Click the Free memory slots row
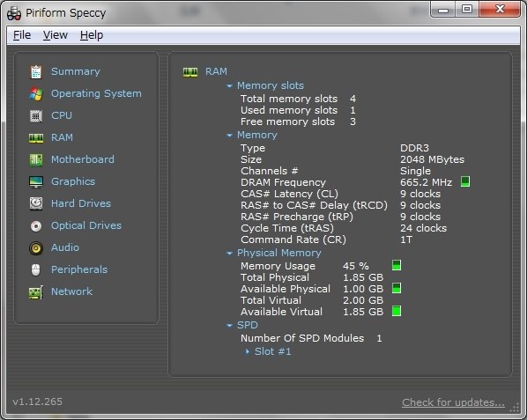This screenshot has width=527, height=420. (298, 122)
